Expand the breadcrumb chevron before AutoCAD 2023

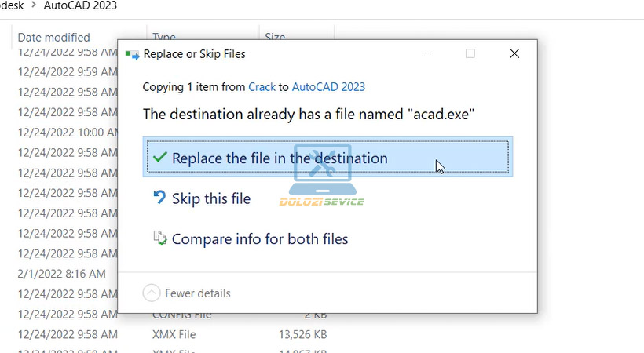33,6
